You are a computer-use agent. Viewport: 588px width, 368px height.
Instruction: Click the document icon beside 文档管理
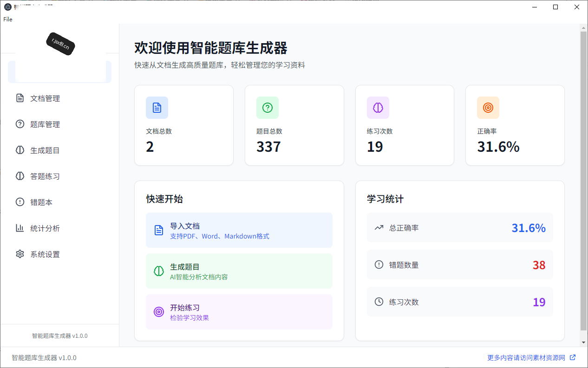(x=20, y=98)
